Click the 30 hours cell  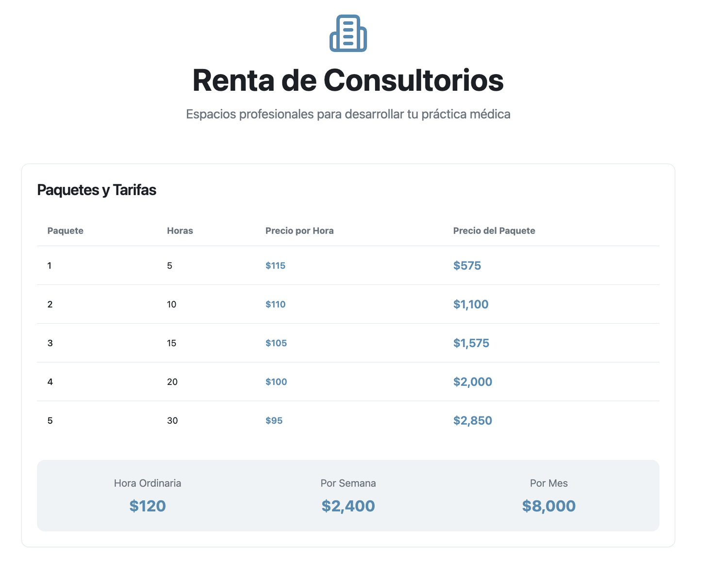coord(172,421)
